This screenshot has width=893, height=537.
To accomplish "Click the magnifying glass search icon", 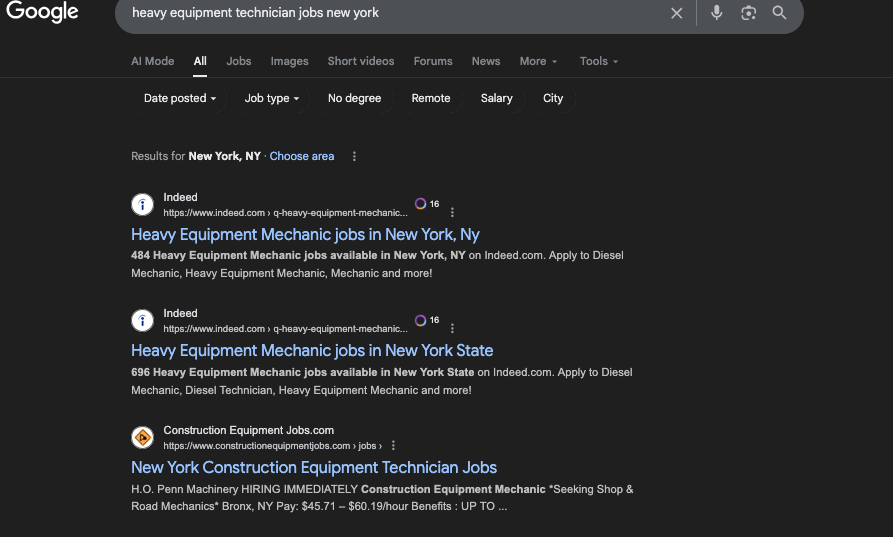I will point(779,13).
